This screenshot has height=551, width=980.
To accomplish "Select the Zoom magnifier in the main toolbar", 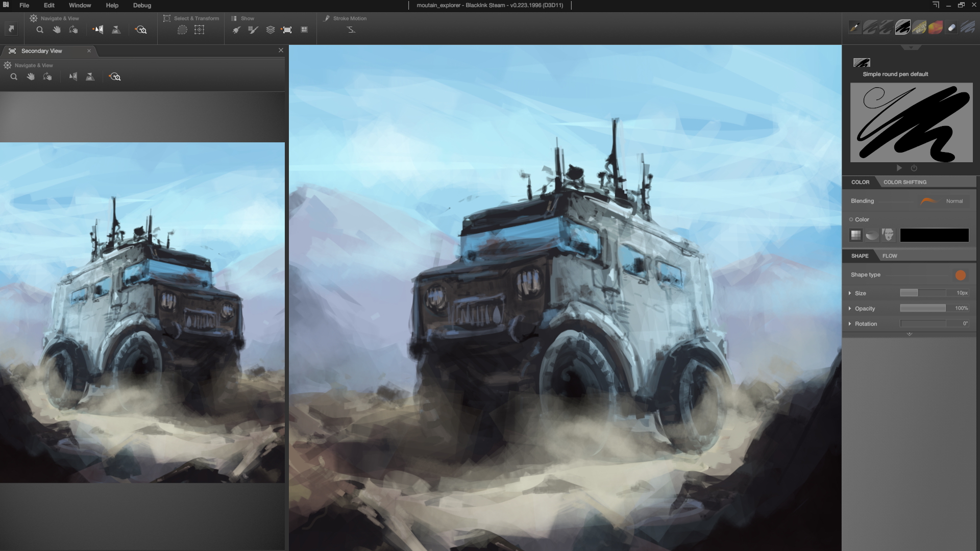I will (x=40, y=30).
